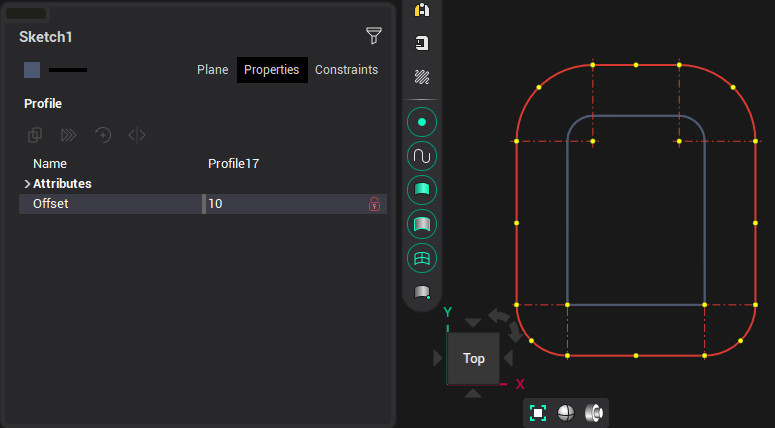Image resolution: width=775 pixels, height=428 pixels.
Task: Click the sketch color swatch square
Action: coord(32,70)
